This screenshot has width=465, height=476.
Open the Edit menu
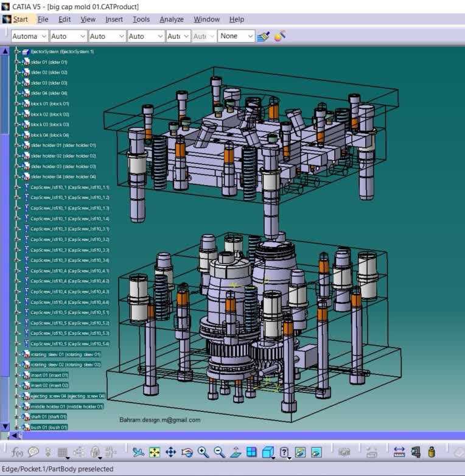65,19
